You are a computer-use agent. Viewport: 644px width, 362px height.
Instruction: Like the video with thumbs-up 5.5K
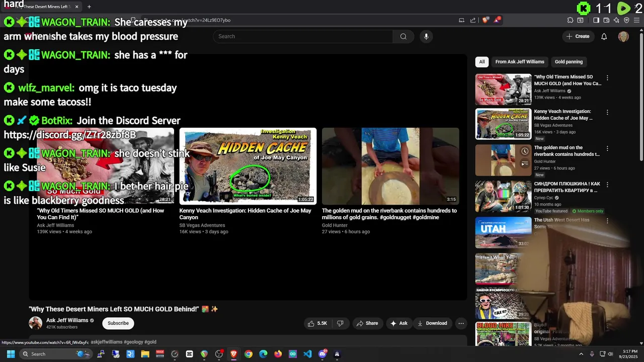[318, 323]
